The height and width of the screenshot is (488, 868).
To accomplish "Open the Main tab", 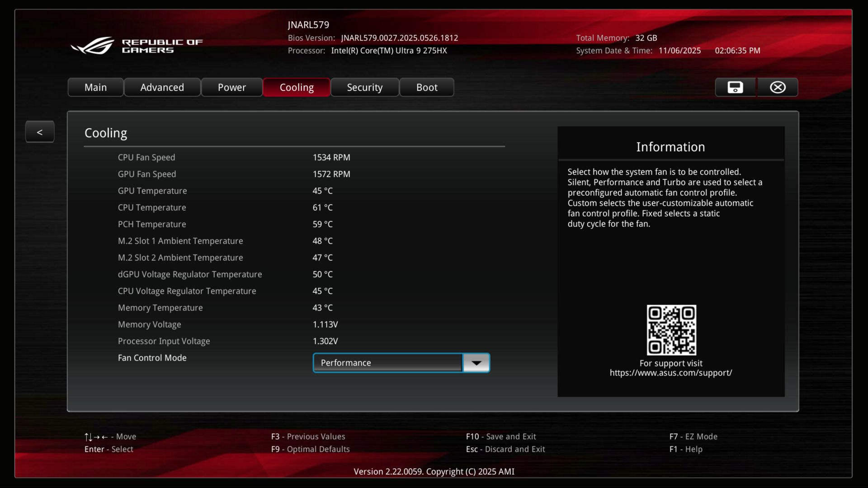I will click(95, 87).
